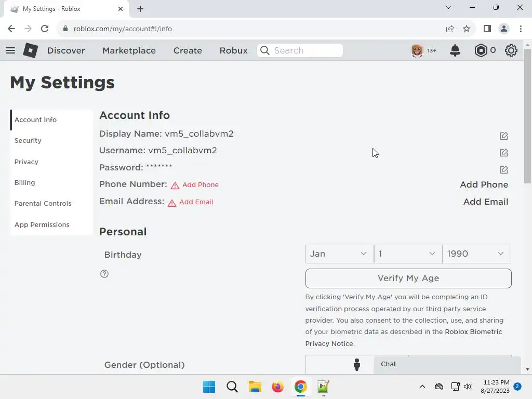The image size is (532, 399).
Task: Open the user avatar profile icon
Action: click(417, 50)
